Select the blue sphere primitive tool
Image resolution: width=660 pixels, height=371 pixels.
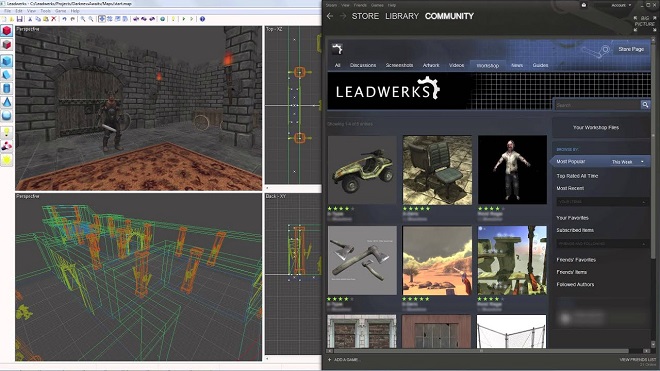tap(7, 115)
